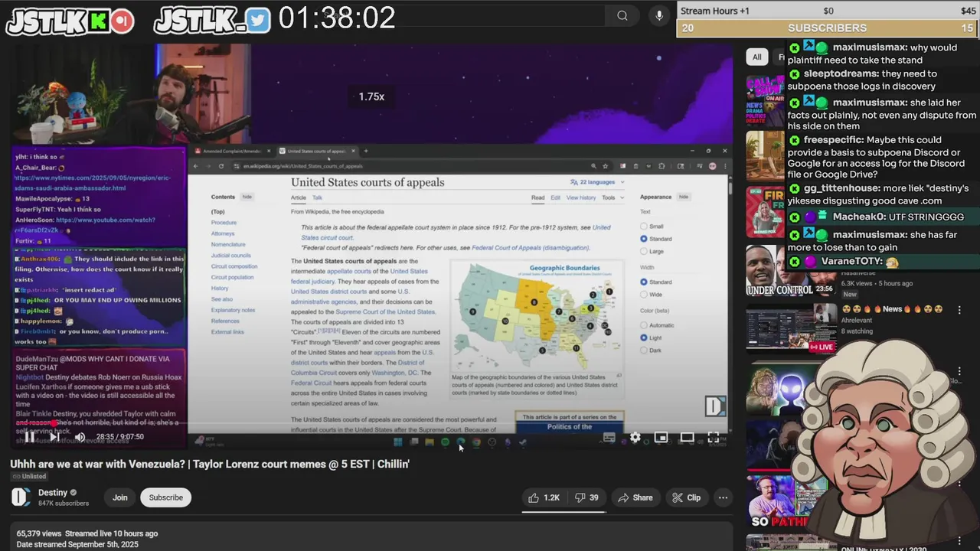Viewport: 980px width, 551px height.
Task: Reload the Wikipedia page in Chrome
Action: click(x=222, y=166)
